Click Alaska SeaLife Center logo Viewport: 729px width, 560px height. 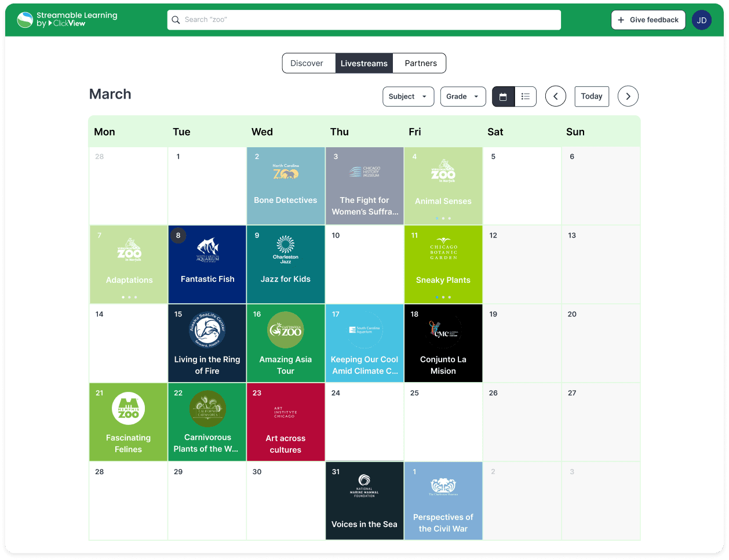tap(207, 330)
